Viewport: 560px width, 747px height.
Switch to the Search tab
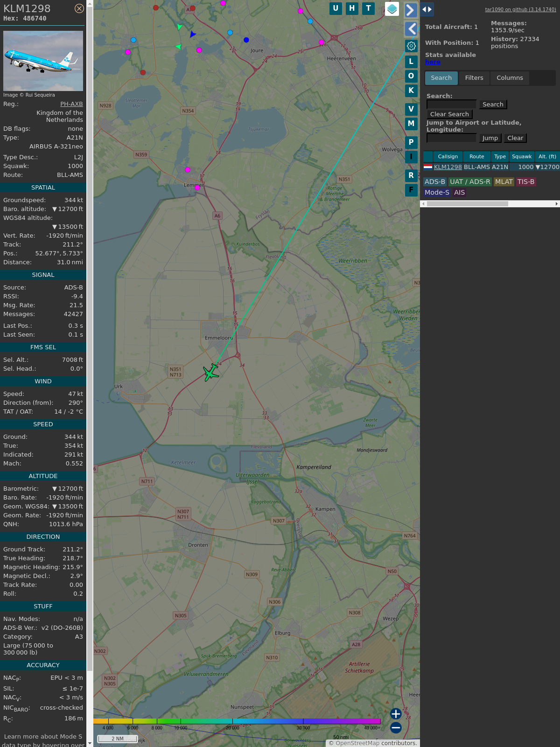pos(441,78)
